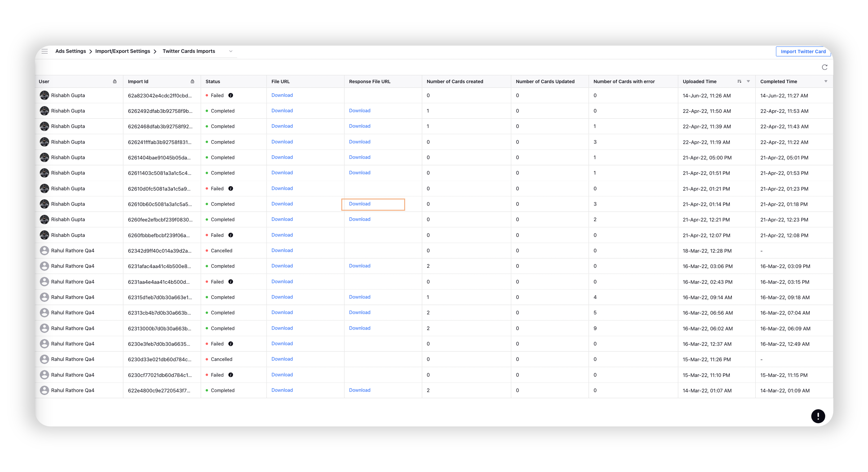868x472 pixels.
Task: Show failure info for import 6231aa4e4aa41c4b500d
Action: click(x=230, y=281)
